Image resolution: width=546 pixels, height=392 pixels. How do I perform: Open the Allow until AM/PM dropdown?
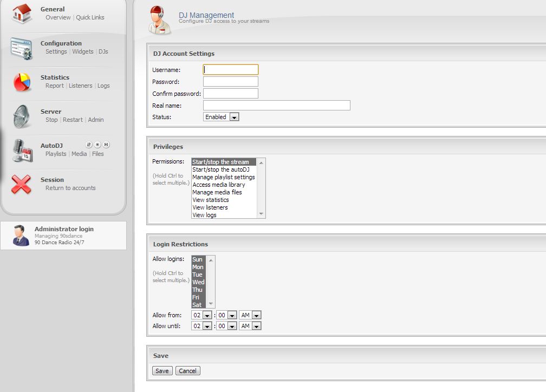coord(250,326)
